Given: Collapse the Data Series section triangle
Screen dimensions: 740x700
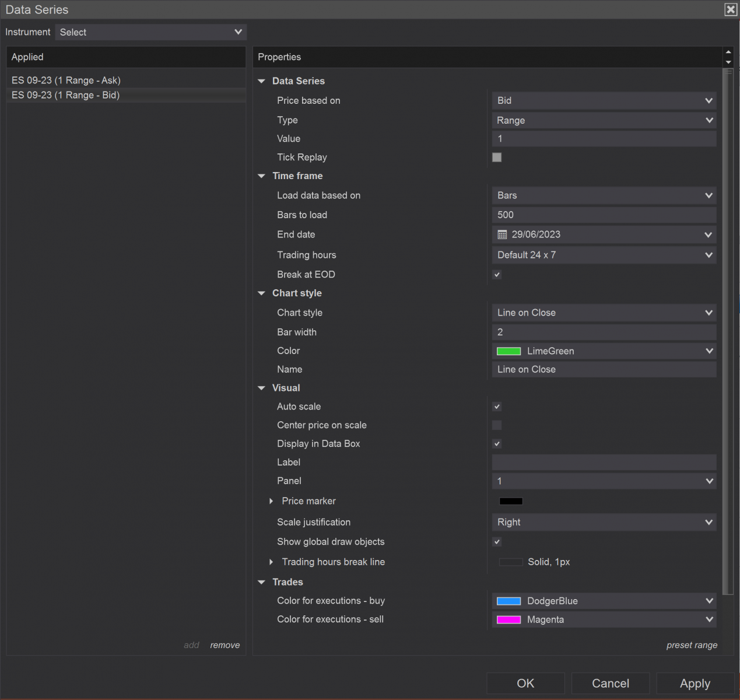Looking at the screenshot, I should click(x=262, y=81).
